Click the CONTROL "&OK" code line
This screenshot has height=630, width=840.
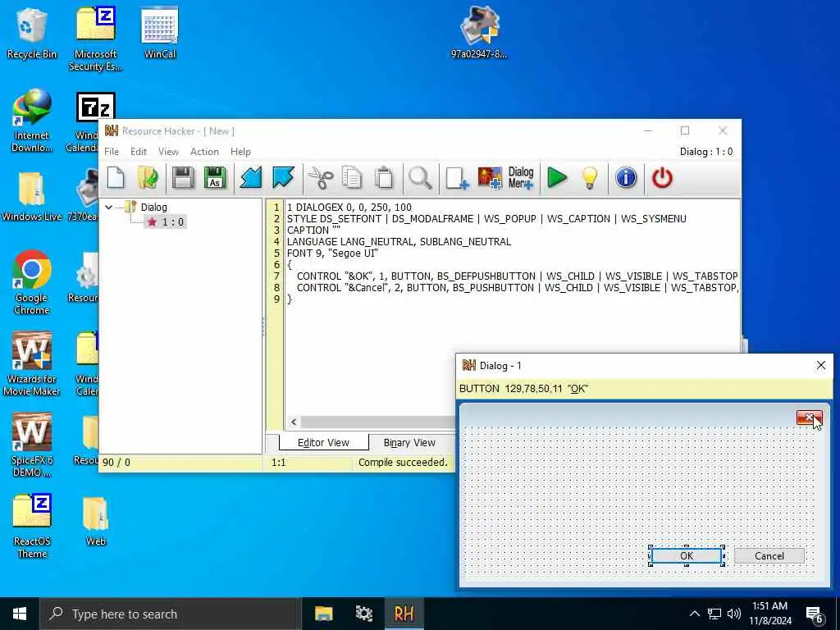point(517,276)
